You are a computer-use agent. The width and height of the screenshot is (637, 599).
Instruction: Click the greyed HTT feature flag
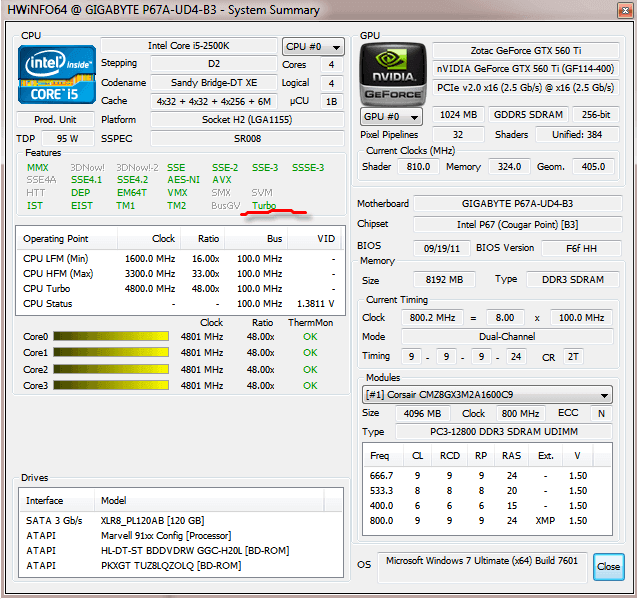(x=36, y=193)
